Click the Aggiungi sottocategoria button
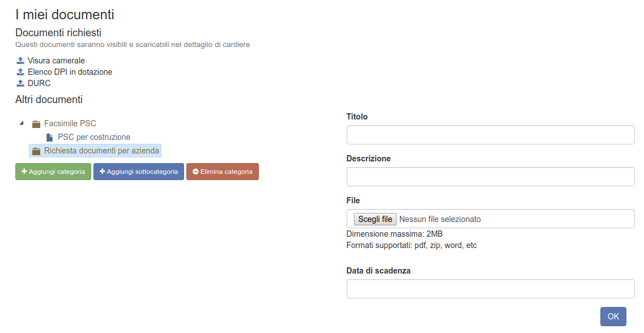Viewport: 644px width, 333px height. (138, 172)
